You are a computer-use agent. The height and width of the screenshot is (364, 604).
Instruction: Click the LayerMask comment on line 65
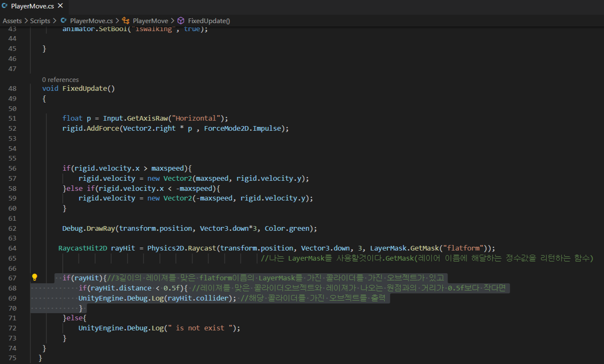tap(427, 258)
